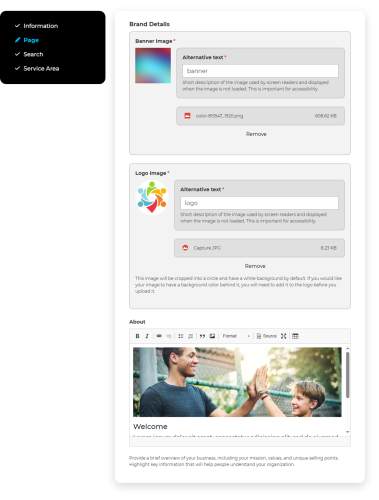Remove the logo image
The width and height of the screenshot is (379, 500).
(255, 266)
